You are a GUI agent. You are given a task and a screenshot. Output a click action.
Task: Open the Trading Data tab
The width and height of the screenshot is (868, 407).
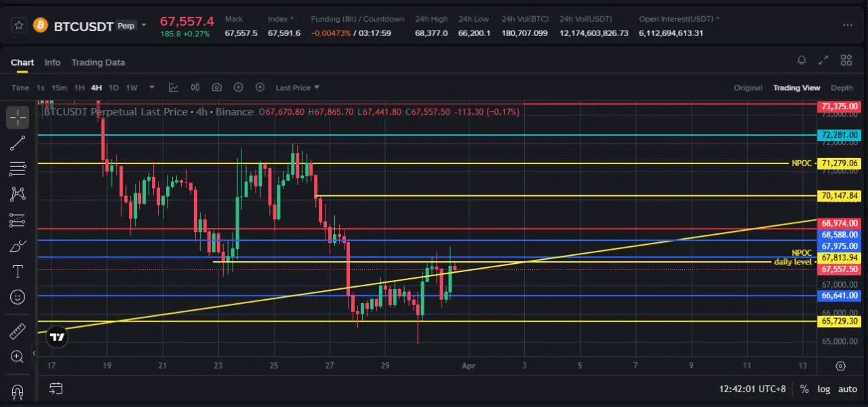coord(98,62)
